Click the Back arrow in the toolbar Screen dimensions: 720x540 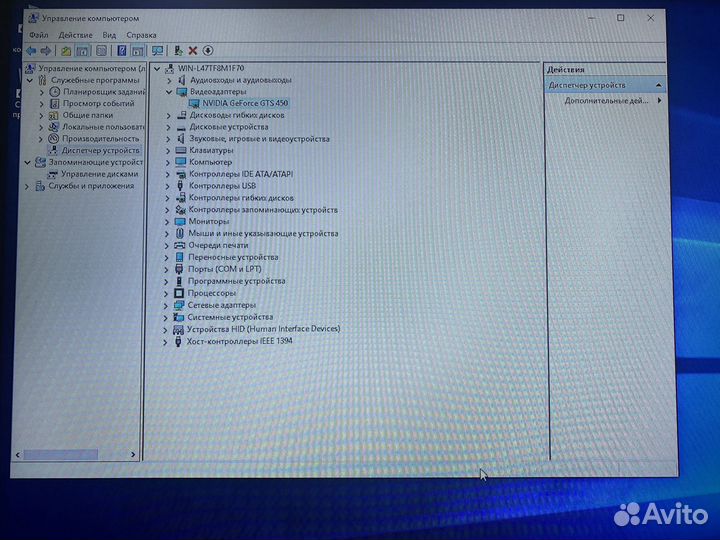[31, 50]
